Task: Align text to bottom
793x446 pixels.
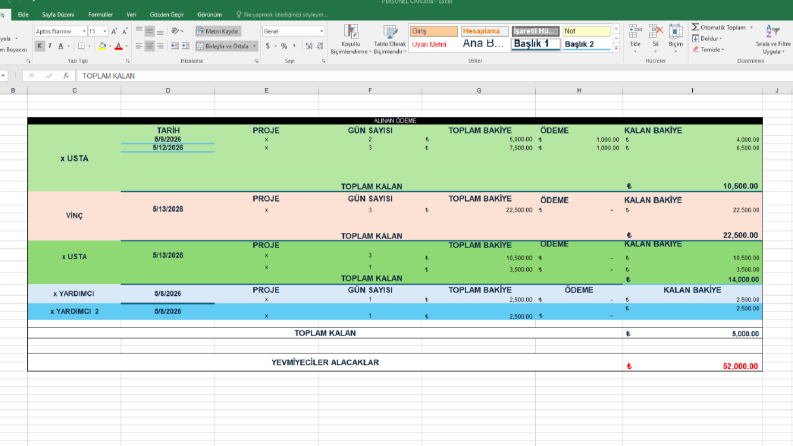Action: coord(160,31)
